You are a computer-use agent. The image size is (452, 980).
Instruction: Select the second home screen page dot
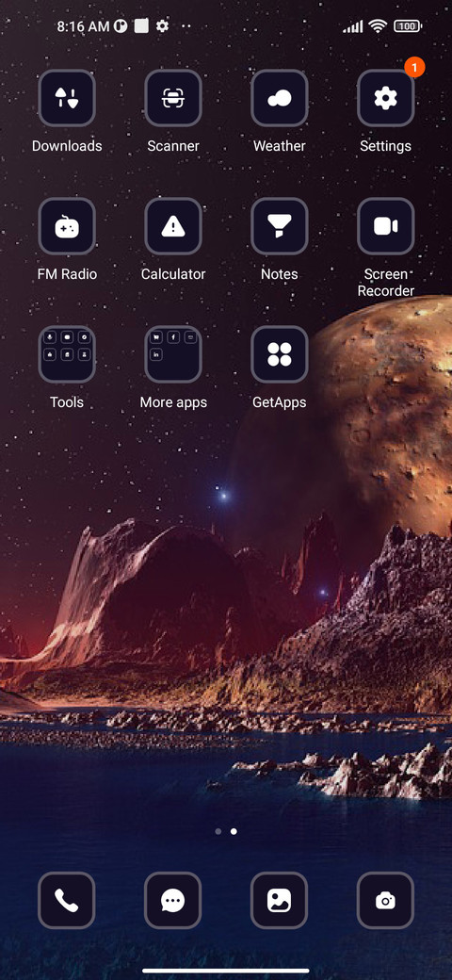234,832
